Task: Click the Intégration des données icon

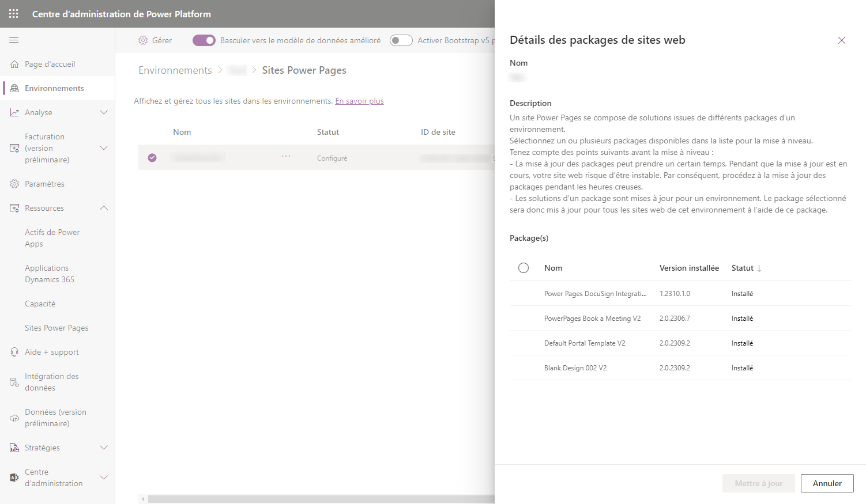Action: click(x=14, y=381)
